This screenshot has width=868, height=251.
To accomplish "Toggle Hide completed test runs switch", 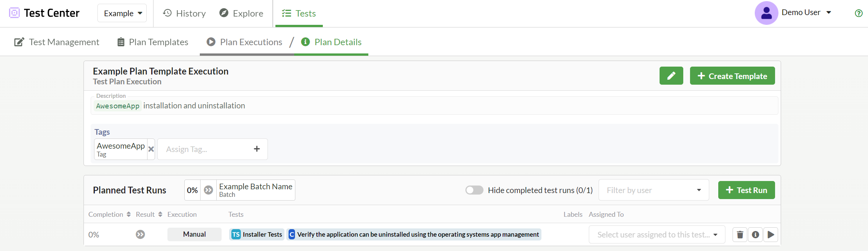I will coord(474,190).
